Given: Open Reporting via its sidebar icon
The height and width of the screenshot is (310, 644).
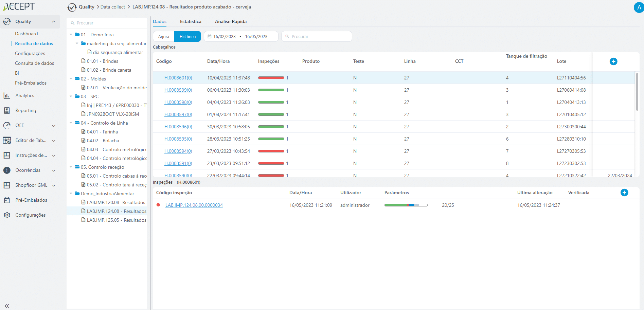Looking at the screenshot, I should point(7,111).
